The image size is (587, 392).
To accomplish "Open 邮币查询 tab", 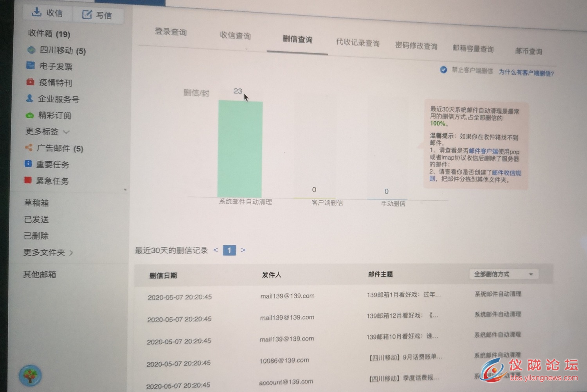I will pos(528,51).
